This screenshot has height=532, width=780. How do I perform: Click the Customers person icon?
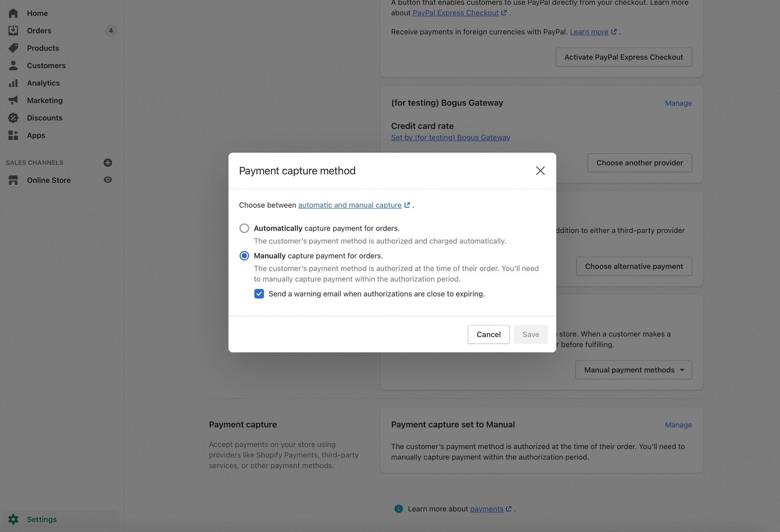coord(13,65)
